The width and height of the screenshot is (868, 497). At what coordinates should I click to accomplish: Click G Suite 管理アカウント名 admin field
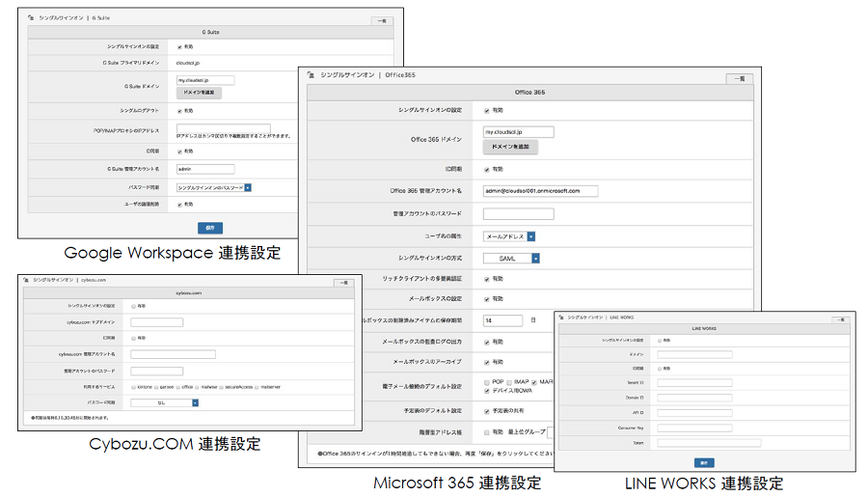(205, 169)
